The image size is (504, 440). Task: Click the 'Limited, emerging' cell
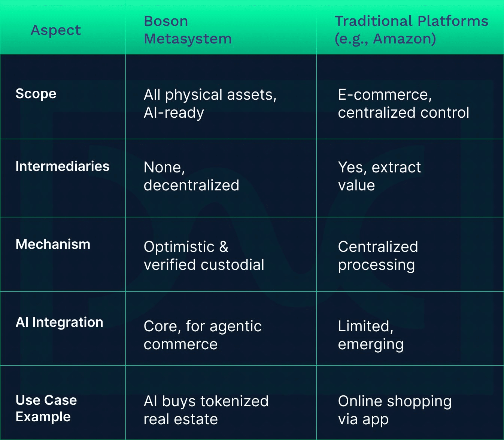tap(371, 335)
